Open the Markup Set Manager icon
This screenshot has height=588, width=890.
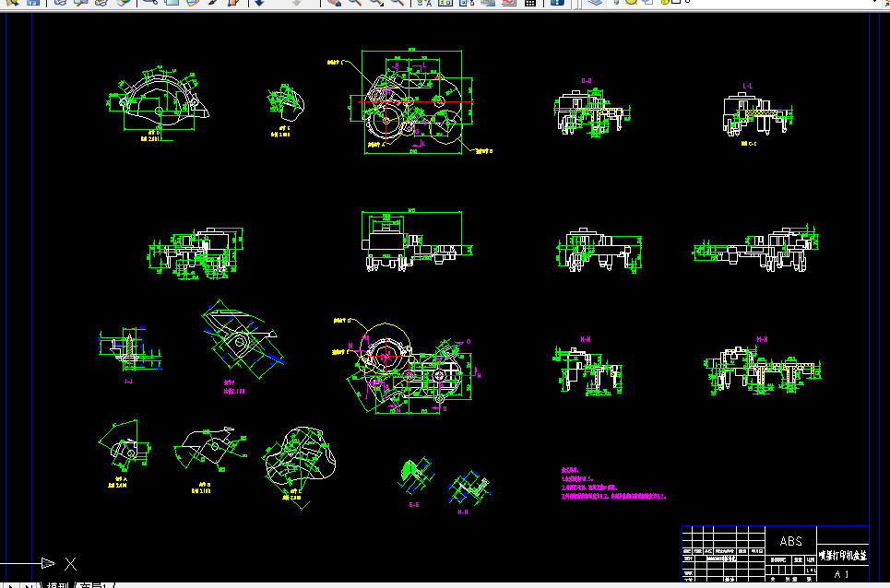pyautogui.click(x=508, y=2)
